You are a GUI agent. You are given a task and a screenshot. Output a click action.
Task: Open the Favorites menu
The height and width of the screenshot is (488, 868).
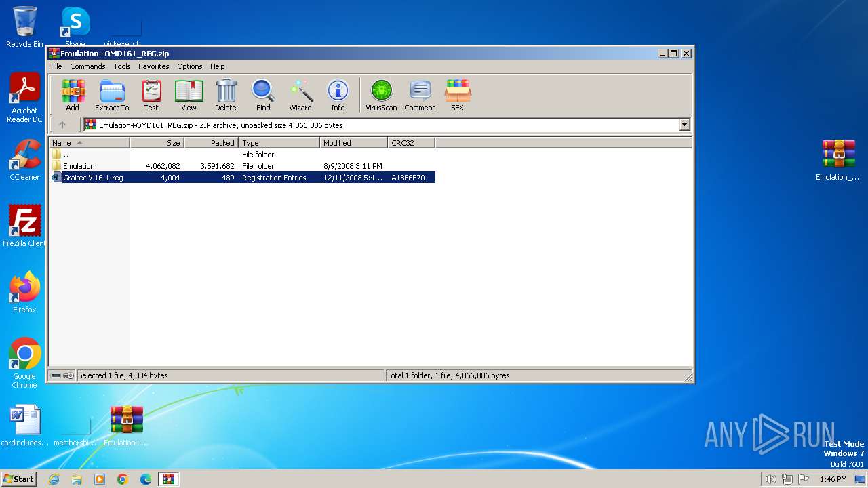(154, 66)
